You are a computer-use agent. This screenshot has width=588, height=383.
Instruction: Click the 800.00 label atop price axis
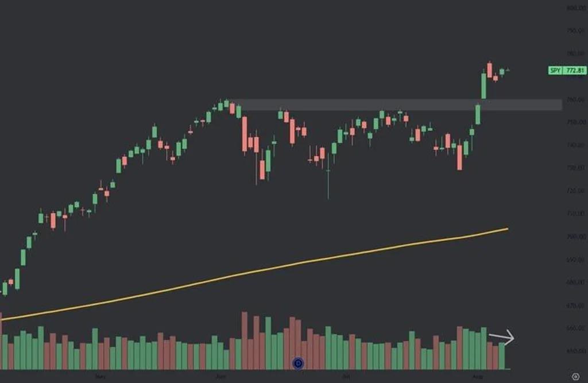575,7
